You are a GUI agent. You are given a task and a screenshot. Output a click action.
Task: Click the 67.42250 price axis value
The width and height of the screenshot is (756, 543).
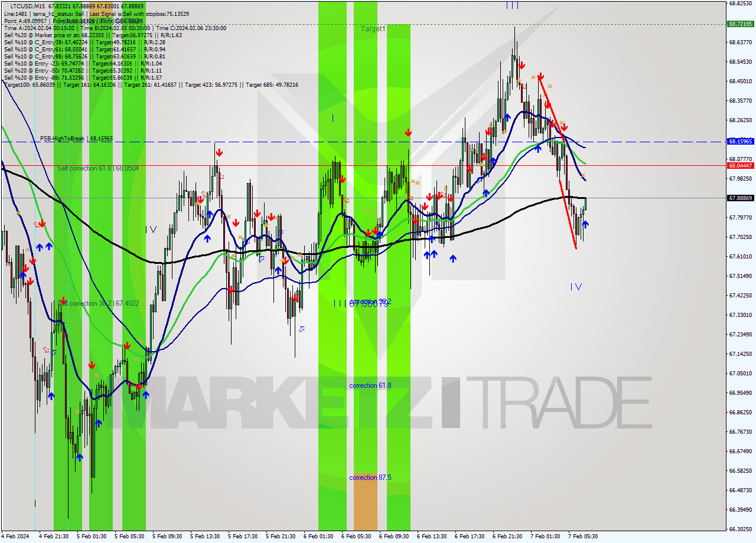[741, 295]
